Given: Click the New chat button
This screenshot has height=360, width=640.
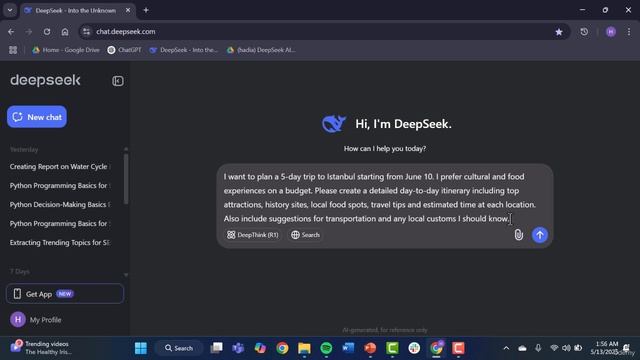Looking at the screenshot, I should (37, 117).
